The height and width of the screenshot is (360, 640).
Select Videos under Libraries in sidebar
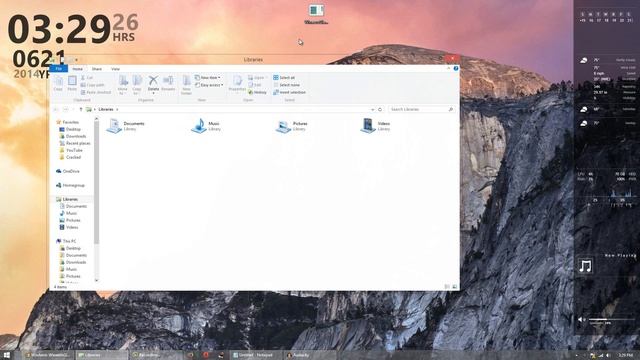coord(69,227)
